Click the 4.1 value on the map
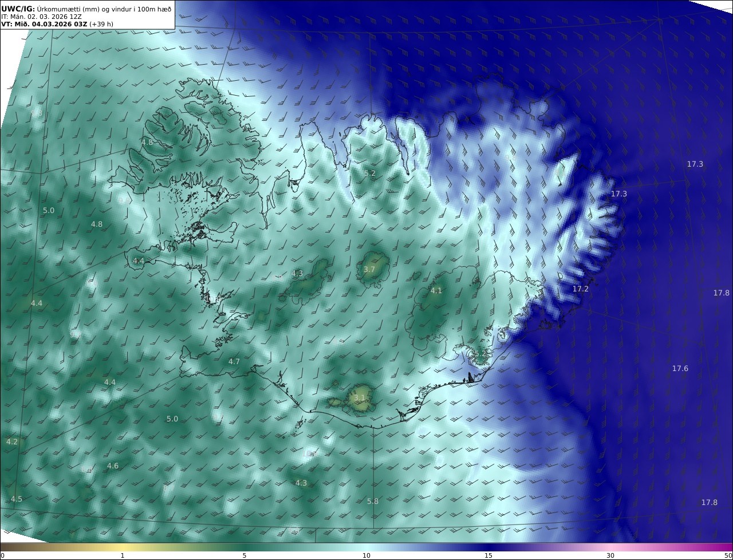733x560 pixels. click(x=436, y=290)
